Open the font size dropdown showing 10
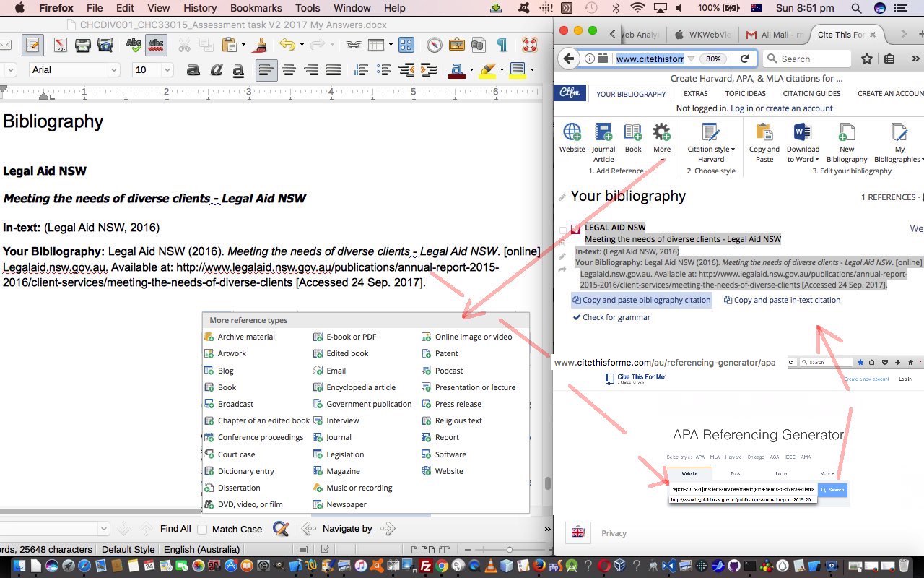The width and height of the screenshot is (924, 578). pos(167,70)
